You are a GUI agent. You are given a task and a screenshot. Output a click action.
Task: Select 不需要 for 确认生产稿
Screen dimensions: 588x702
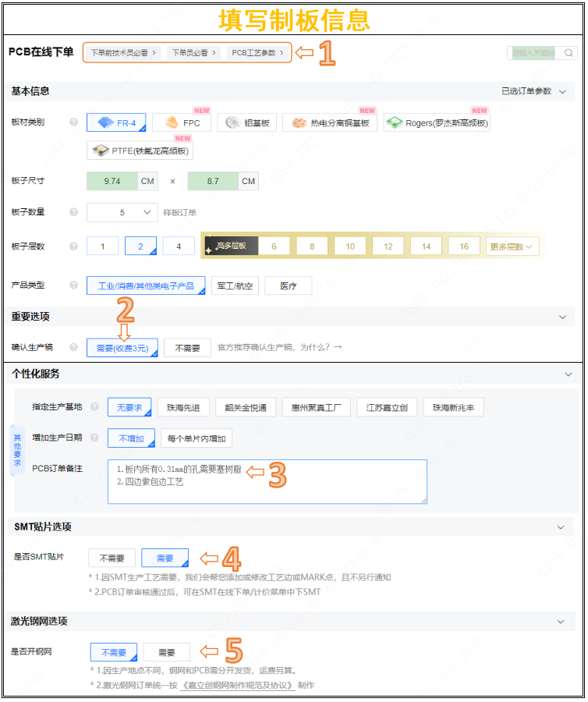point(187,348)
